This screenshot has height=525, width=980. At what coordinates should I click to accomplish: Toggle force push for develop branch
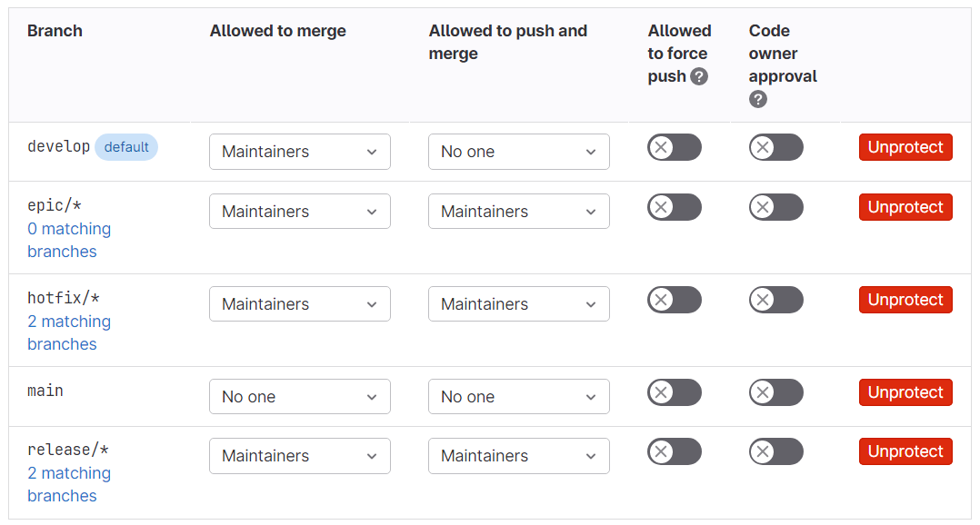click(675, 148)
